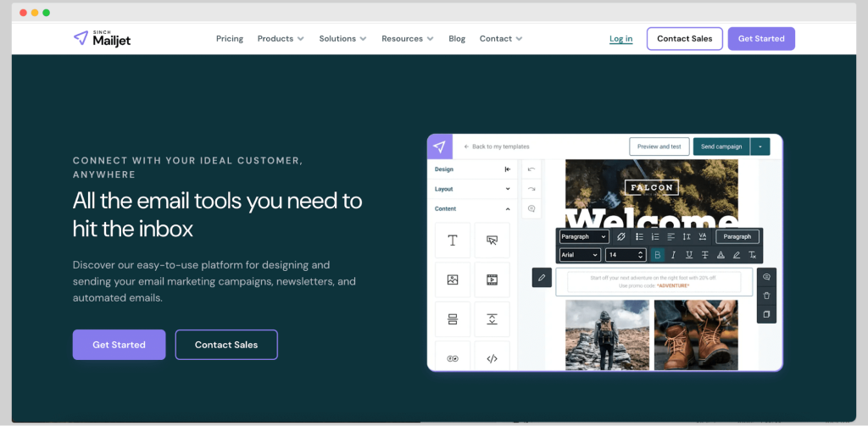This screenshot has height=426, width=868.
Task: Click the paper plane logo in editor
Action: point(440,147)
